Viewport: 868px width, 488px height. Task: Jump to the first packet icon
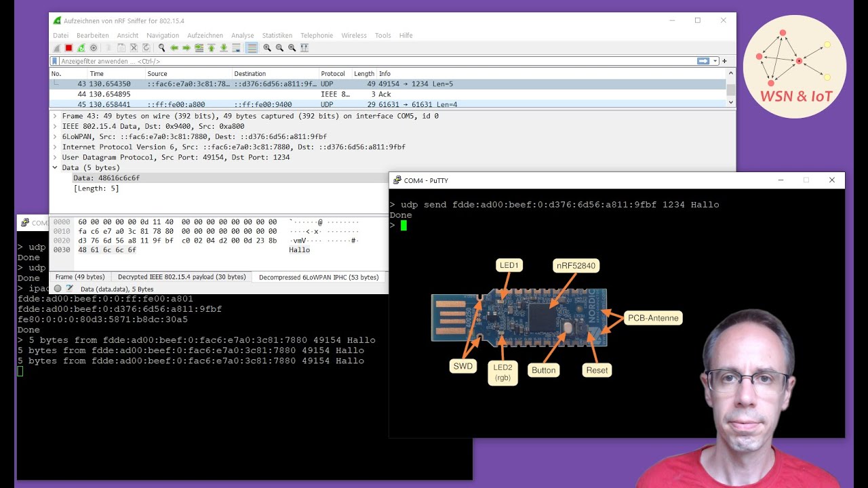tap(212, 48)
